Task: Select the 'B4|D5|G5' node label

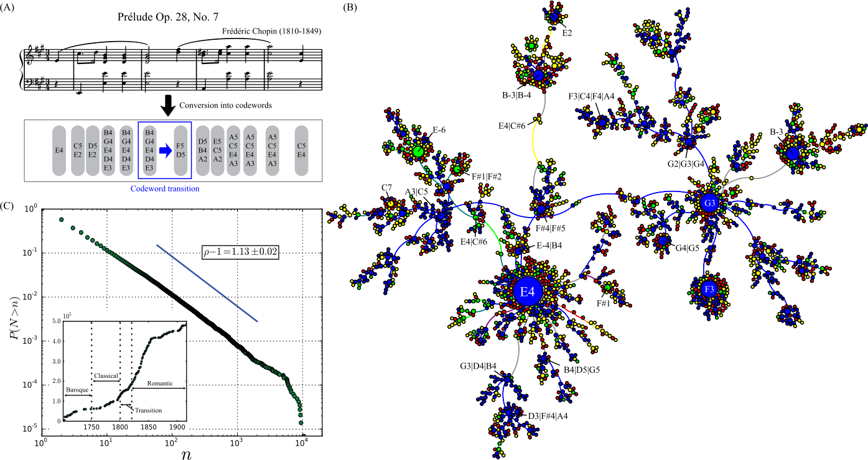Action: pyautogui.click(x=582, y=370)
